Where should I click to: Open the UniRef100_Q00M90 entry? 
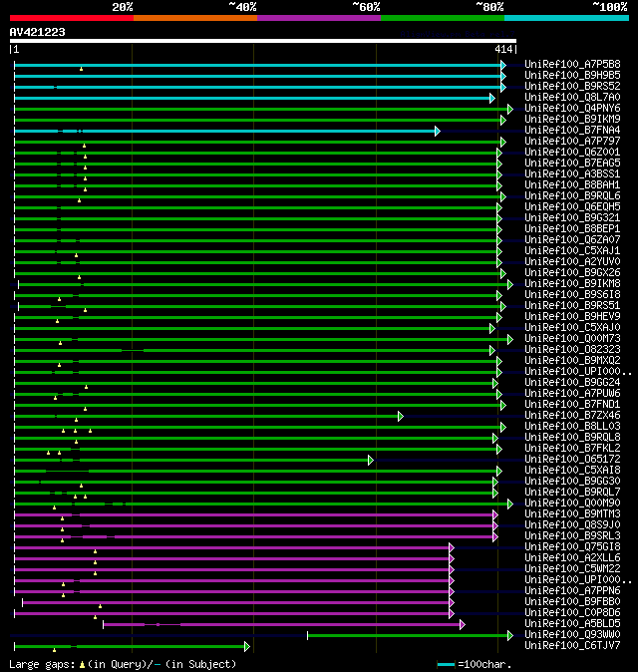pyautogui.click(x=572, y=504)
